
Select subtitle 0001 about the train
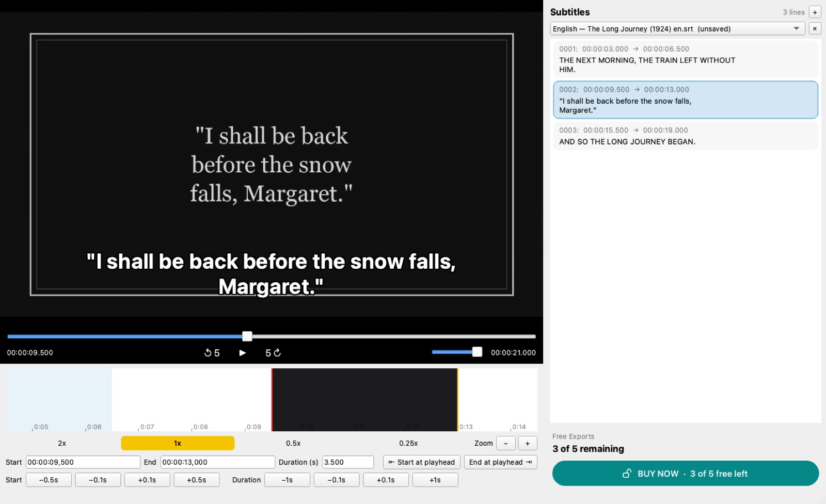click(685, 59)
